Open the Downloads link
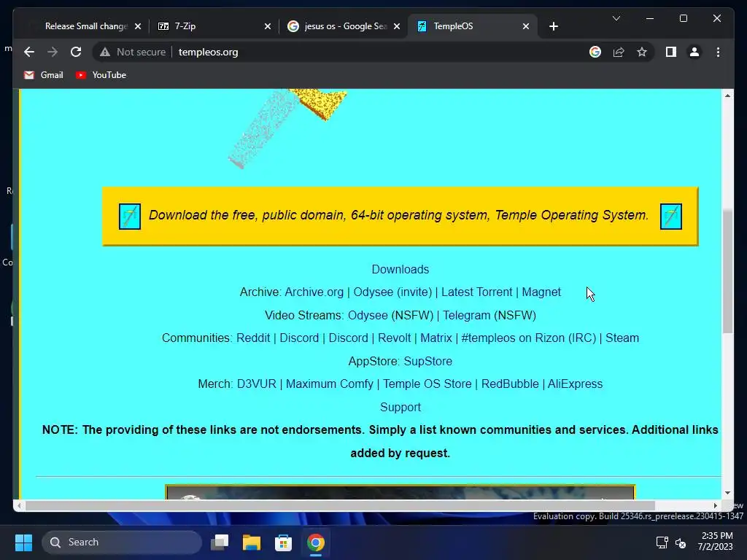The image size is (747, 560). [400, 269]
